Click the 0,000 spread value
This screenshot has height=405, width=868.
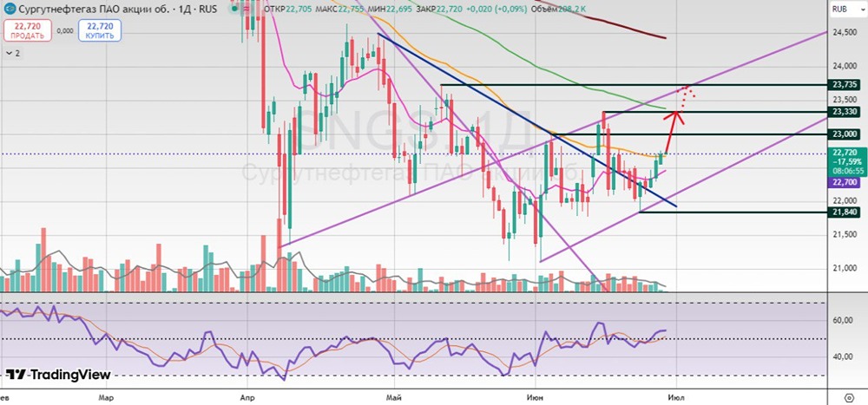coord(65,31)
